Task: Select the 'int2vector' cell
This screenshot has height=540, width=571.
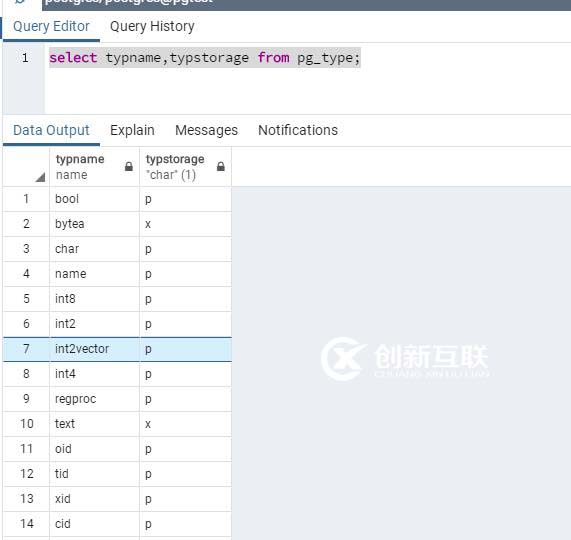Action: (94, 349)
